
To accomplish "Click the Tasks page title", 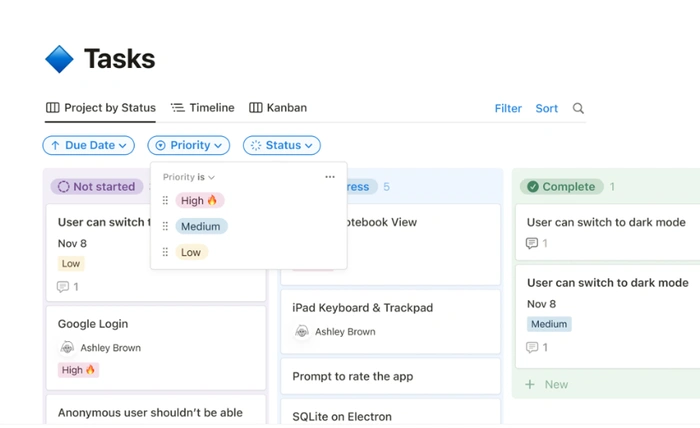I will (x=120, y=59).
